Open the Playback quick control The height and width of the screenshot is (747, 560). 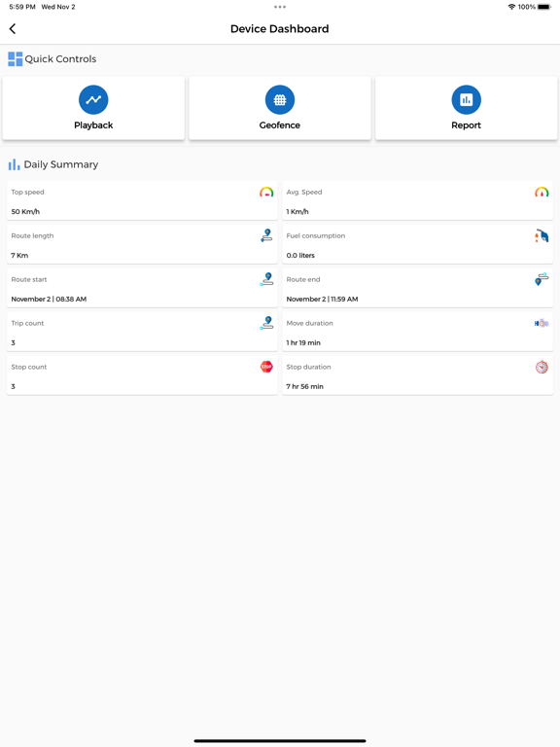tap(93, 108)
